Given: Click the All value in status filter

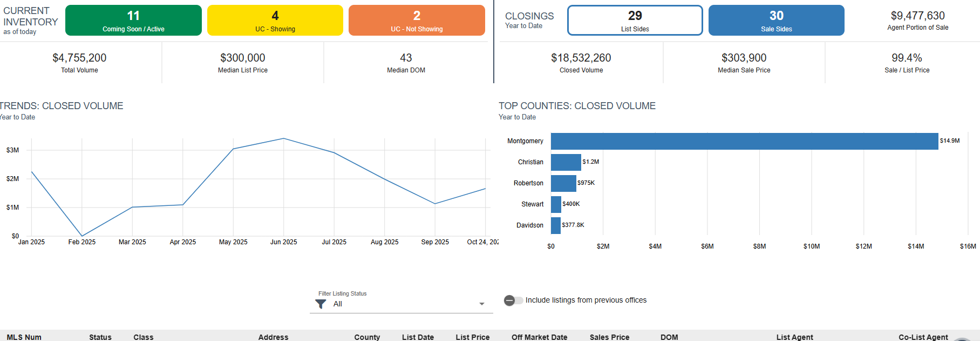Looking at the screenshot, I should pyautogui.click(x=338, y=304).
